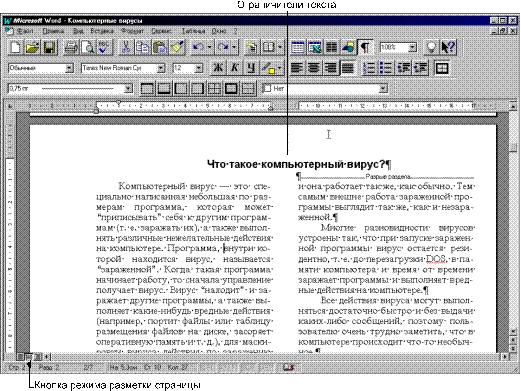Toggle Bold with the Ж button
Viewport: 521px width, 391px height.
pyautogui.click(x=217, y=68)
